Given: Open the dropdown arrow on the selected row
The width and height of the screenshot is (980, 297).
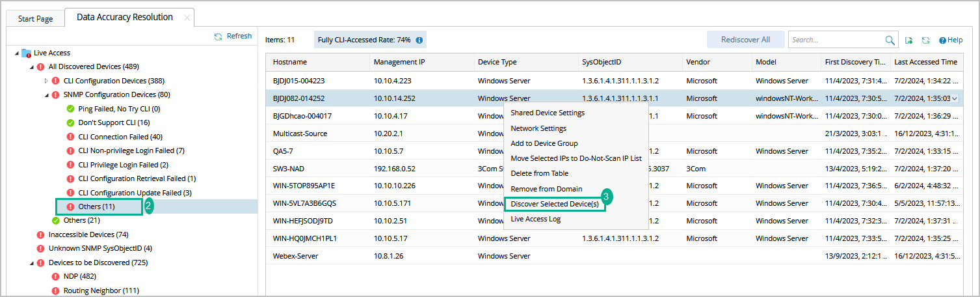Looking at the screenshot, I should (955, 99).
